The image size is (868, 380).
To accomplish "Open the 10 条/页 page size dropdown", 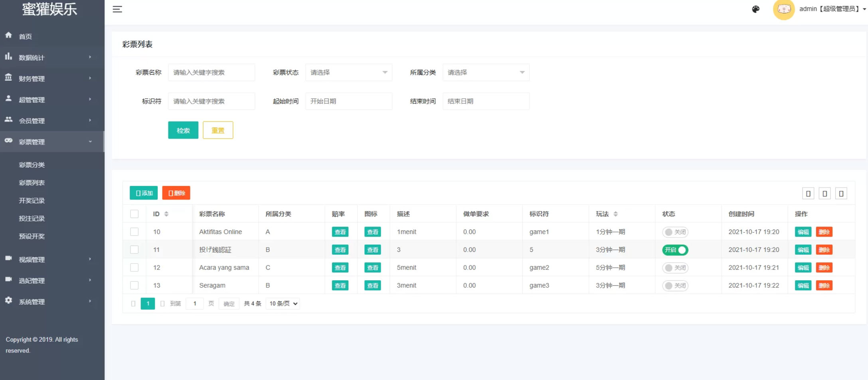I will (x=283, y=304).
